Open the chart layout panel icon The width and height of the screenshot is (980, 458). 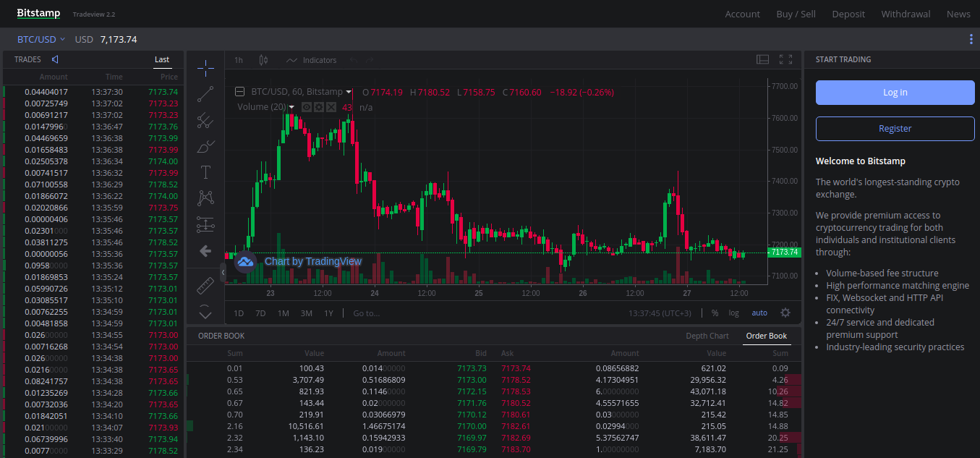click(x=762, y=59)
